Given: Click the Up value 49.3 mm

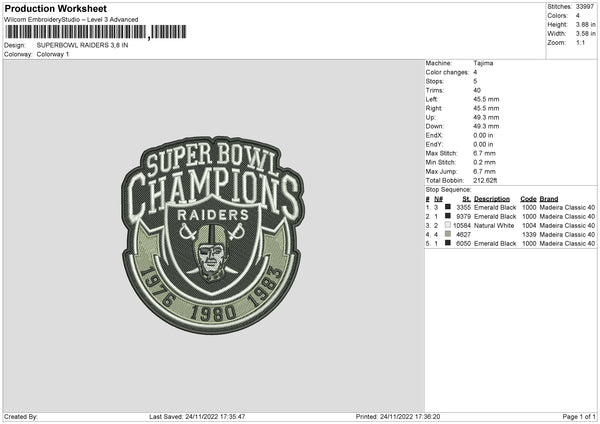Looking at the screenshot, I should click(486, 117).
